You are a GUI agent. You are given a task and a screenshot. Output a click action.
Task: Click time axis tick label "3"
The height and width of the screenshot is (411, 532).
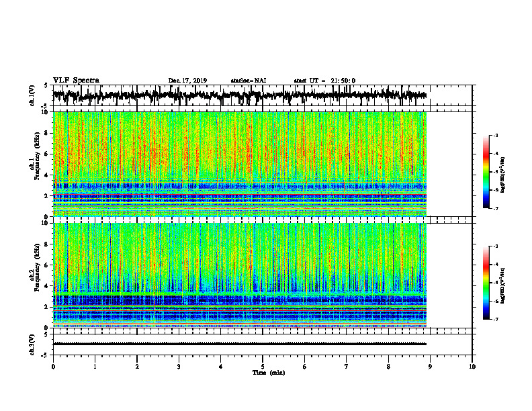[x=179, y=367]
